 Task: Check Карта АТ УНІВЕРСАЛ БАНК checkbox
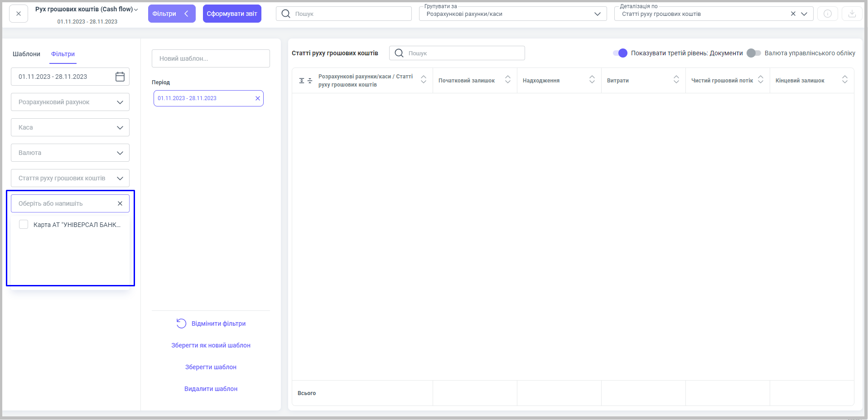[24, 224]
